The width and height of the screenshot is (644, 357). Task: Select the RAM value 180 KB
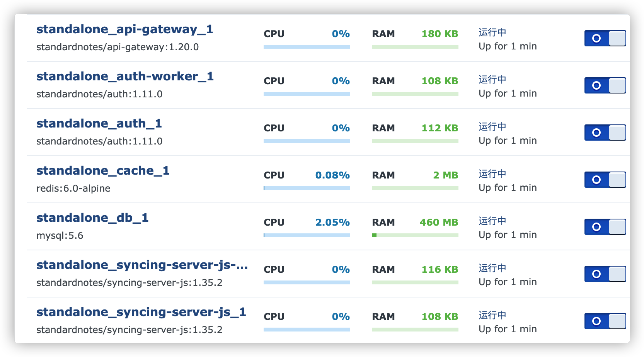coord(440,34)
